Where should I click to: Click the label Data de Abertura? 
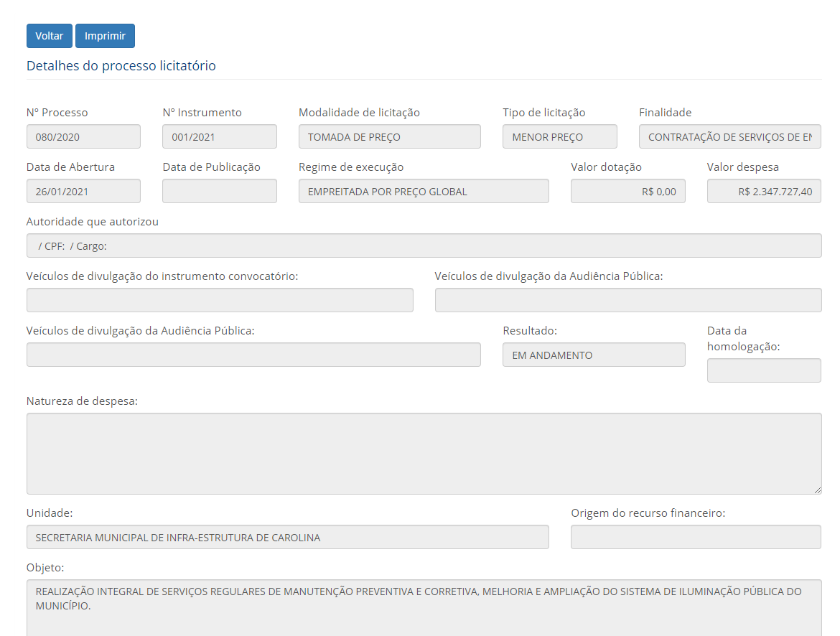[x=70, y=167]
